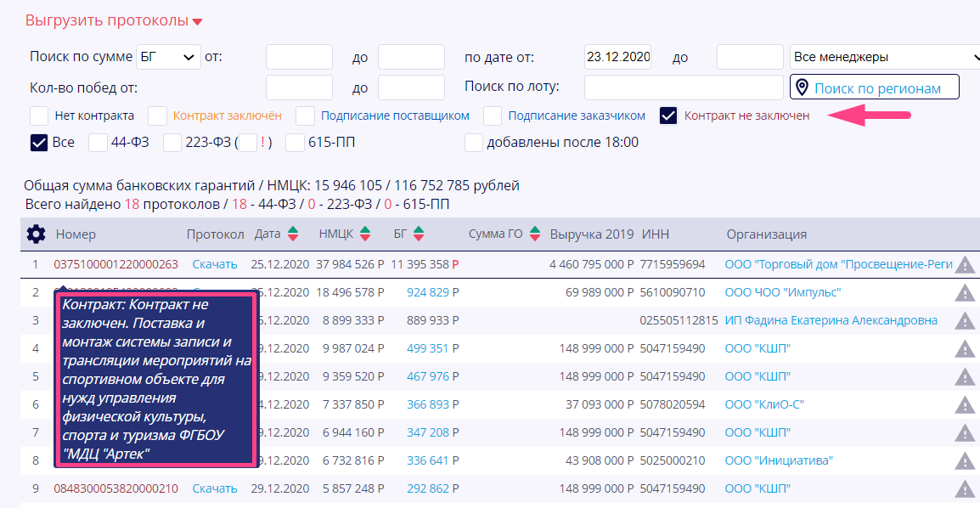
Task: Click the Организация column header
Action: tap(766, 234)
